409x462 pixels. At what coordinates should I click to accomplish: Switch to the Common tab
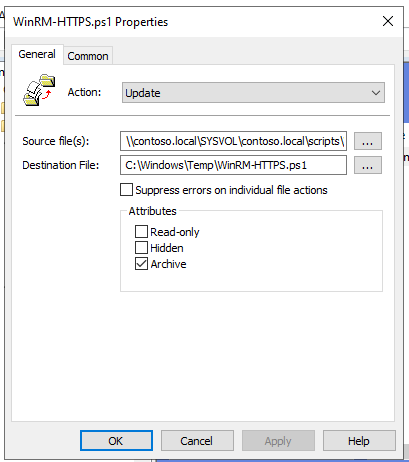point(88,56)
